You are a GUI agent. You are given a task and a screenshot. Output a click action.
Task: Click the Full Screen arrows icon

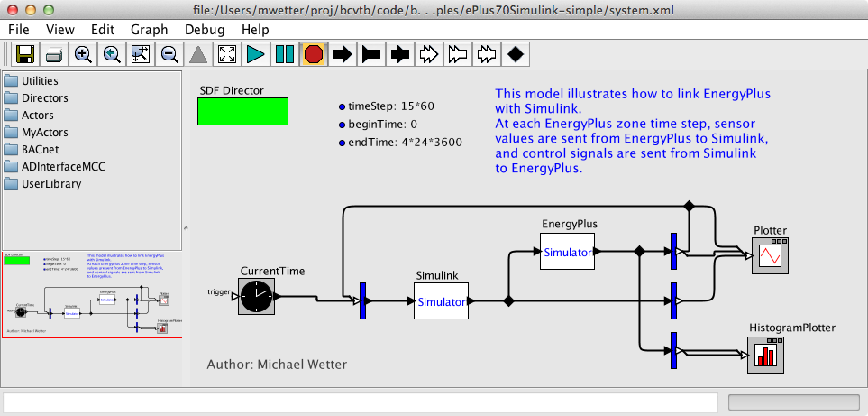pos(227,54)
